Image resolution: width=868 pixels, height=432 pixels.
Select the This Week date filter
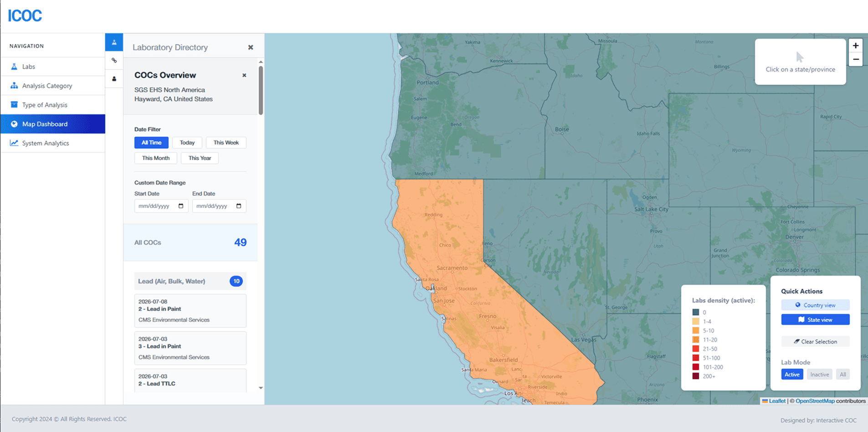[226, 143]
